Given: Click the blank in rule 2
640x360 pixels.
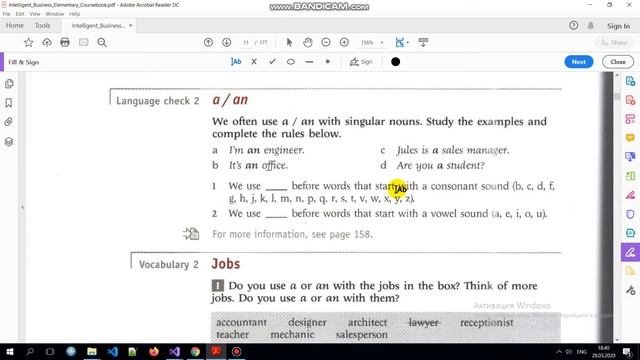Looking at the screenshot, I should pyautogui.click(x=276, y=214).
